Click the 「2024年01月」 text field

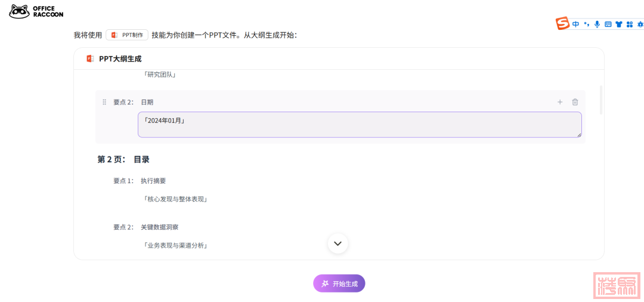pyautogui.click(x=359, y=125)
